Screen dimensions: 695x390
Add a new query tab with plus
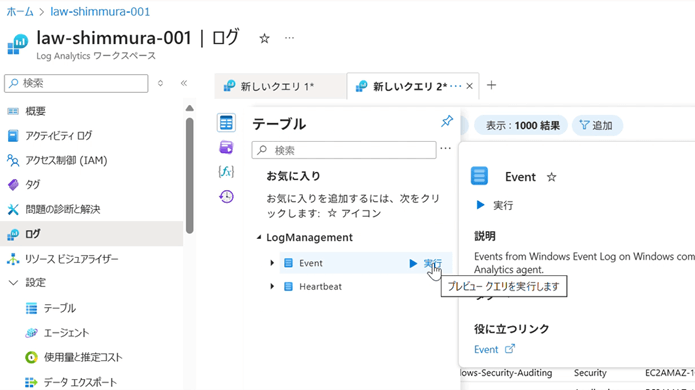pyautogui.click(x=491, y=85)
